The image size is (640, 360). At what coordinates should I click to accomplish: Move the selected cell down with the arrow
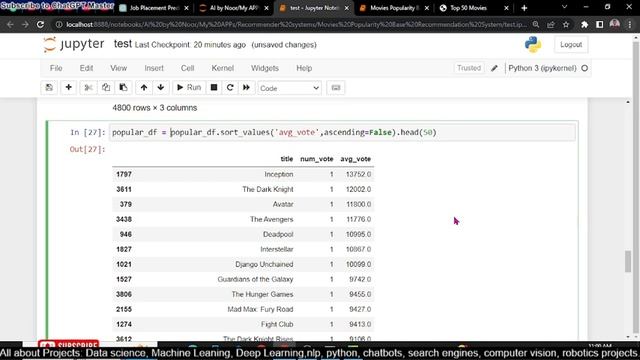coord(161,88)
